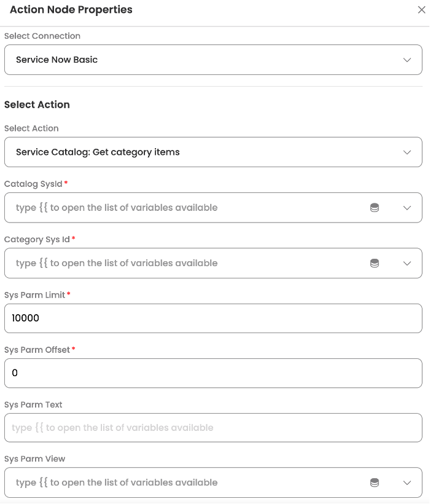Click the Action Node Properties panel title
This screenshot has width=430, height=504.
tap(71, 10)
